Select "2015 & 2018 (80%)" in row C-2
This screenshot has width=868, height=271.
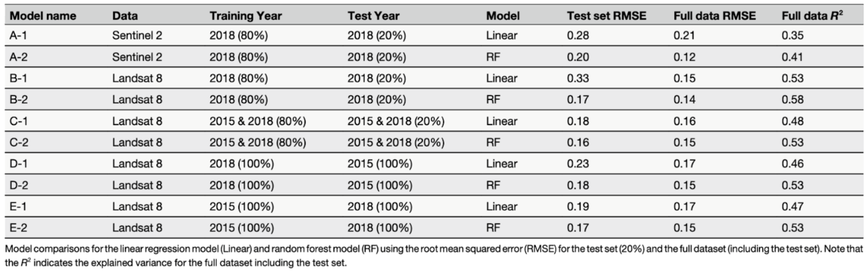coord(257,142)
